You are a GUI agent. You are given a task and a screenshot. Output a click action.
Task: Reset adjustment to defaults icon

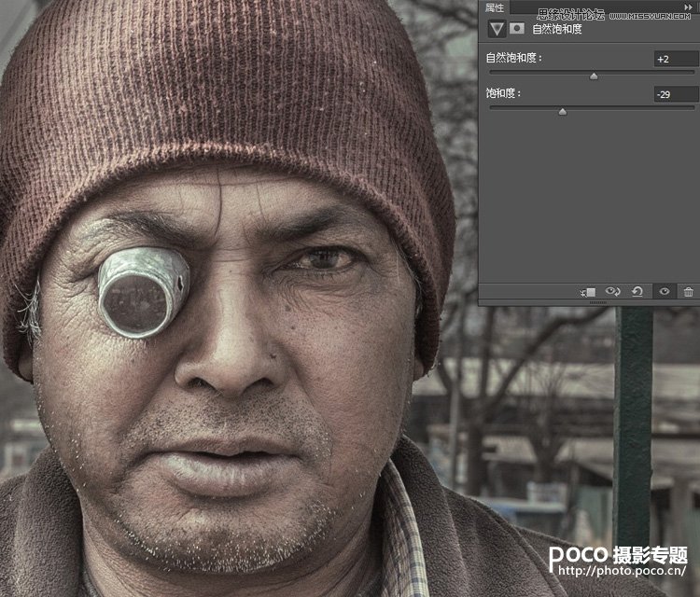[637, 292]
